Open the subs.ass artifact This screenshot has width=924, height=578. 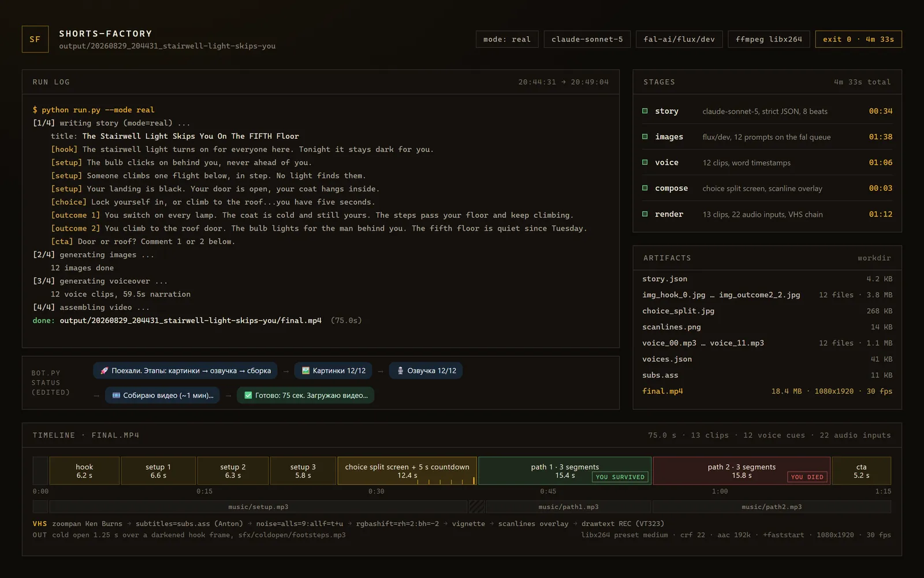pyautogui.click(x=767, y=375)
